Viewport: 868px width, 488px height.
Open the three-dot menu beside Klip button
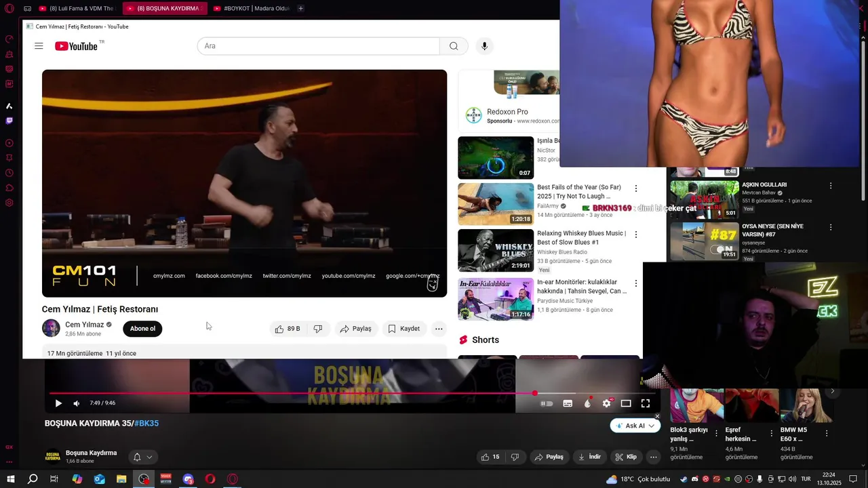[653, 457]
